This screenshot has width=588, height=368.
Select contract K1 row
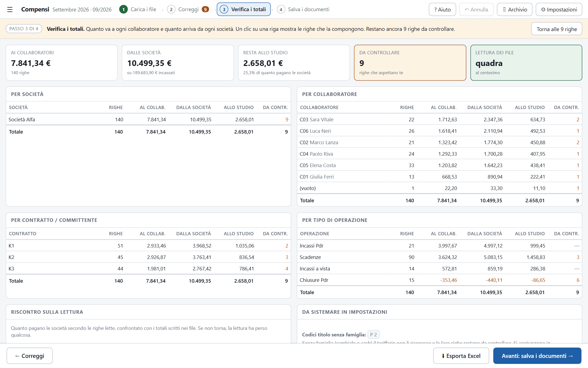(x=148, y=246)
